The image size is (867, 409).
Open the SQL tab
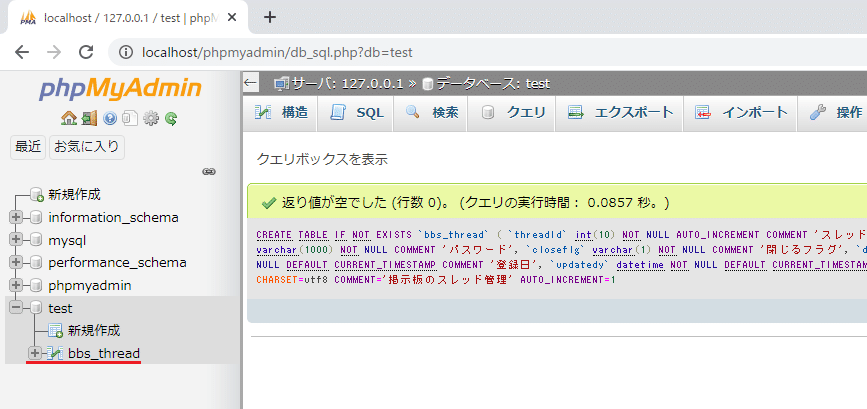(356, 113)
